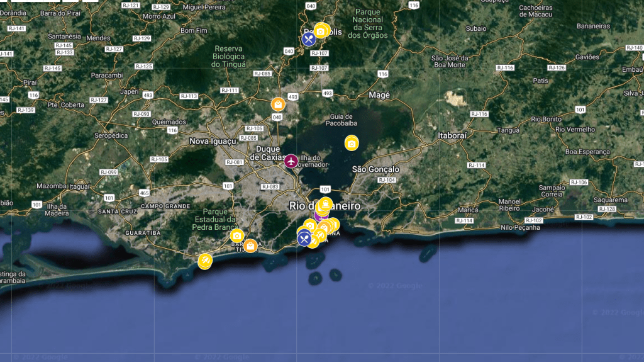
Task: Click the airport marker near Ilha do Governador
Action: point(291,161)
